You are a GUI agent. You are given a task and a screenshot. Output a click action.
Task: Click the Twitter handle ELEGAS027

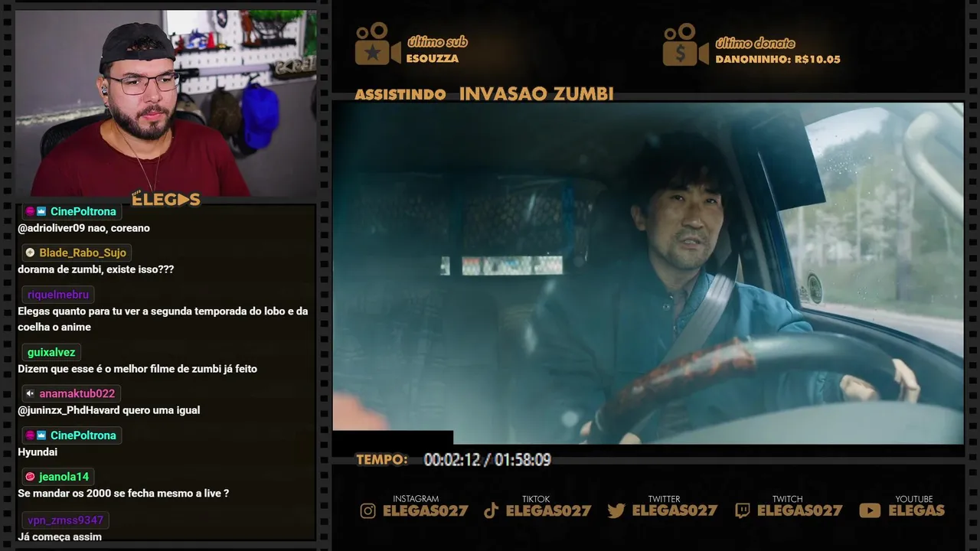click(675, 510)
